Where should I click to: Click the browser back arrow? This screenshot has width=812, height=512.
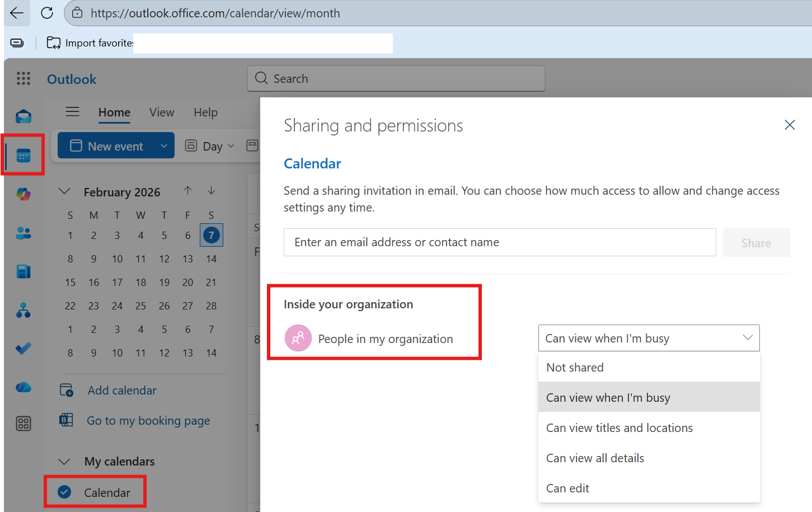click(17, 13)
